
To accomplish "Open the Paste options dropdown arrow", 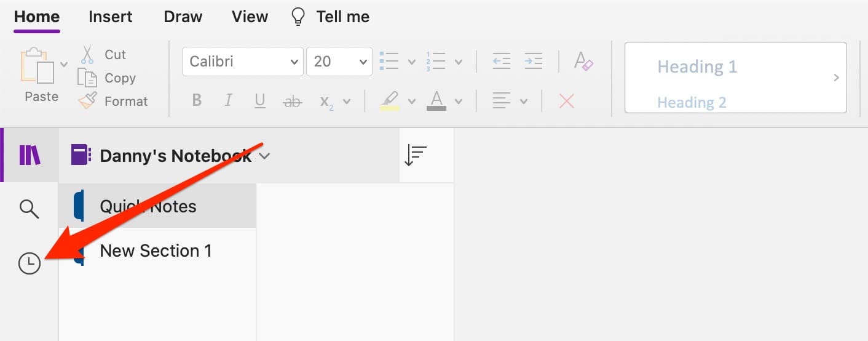I will [x=64, y=63].
